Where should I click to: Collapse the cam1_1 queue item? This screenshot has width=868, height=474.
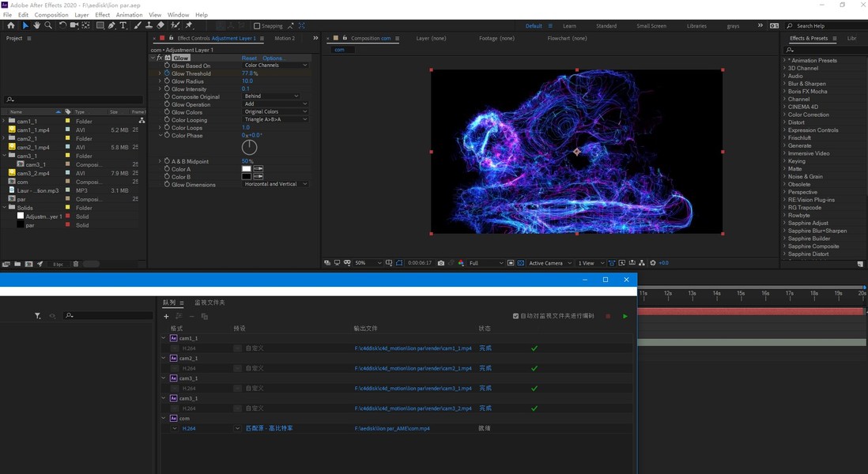click(164, 338)
